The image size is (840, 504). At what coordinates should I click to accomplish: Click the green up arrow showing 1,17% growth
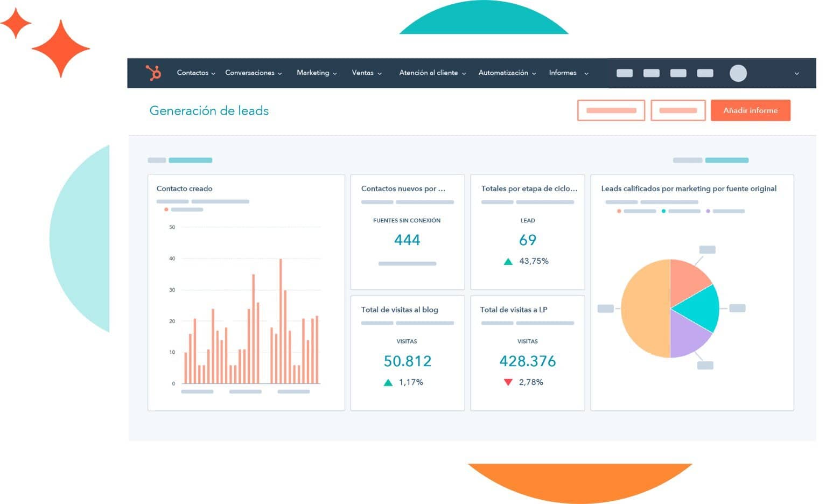pos(389,382)
